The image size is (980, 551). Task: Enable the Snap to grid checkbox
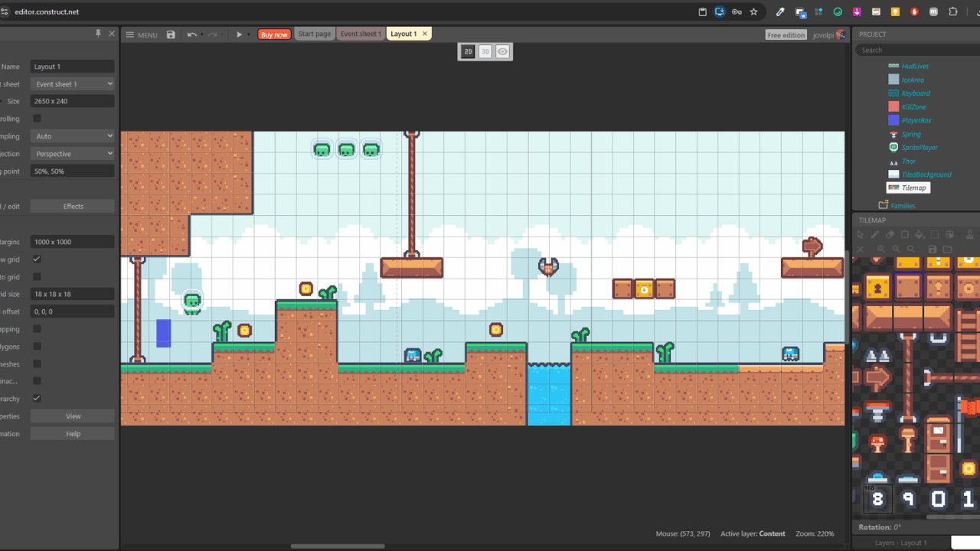[x=37, y=277]
